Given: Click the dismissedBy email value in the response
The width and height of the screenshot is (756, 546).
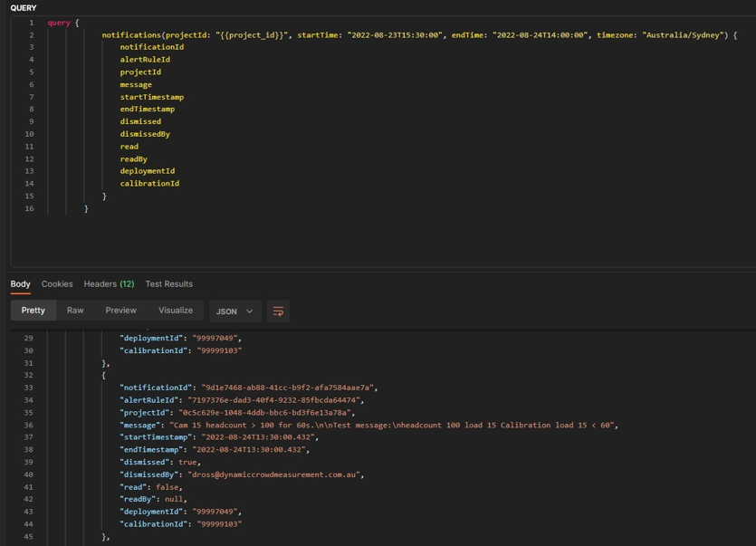Looking at the screenshot, I should [x=274, y=474].
